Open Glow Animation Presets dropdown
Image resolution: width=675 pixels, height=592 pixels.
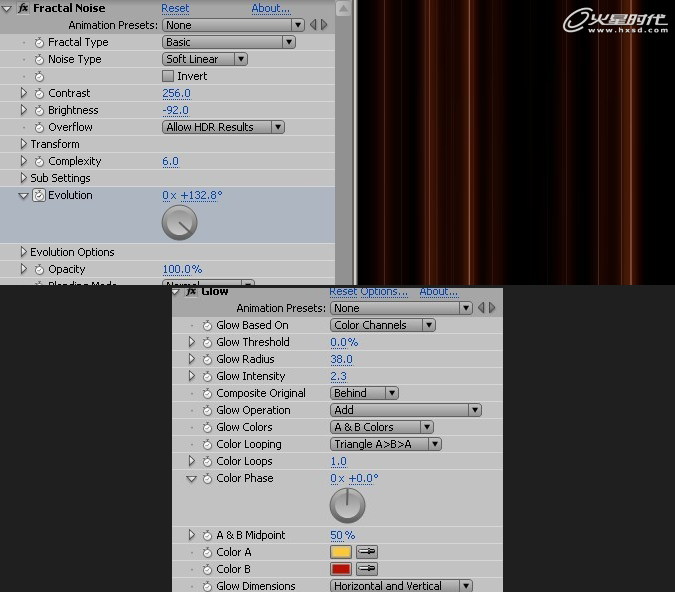tap(401, 308)
